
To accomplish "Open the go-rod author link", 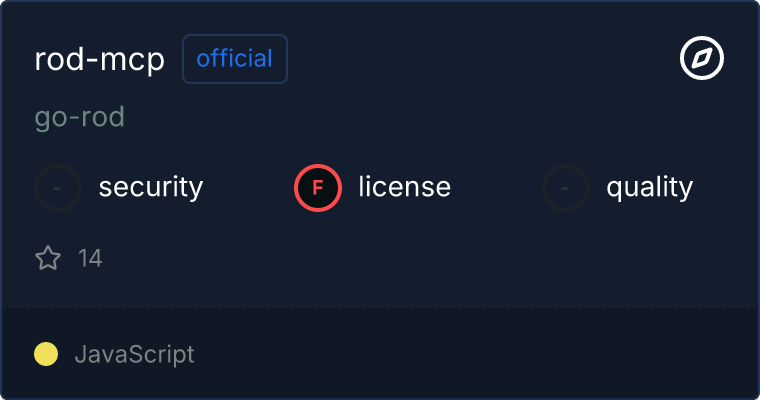I will [79, 117].
